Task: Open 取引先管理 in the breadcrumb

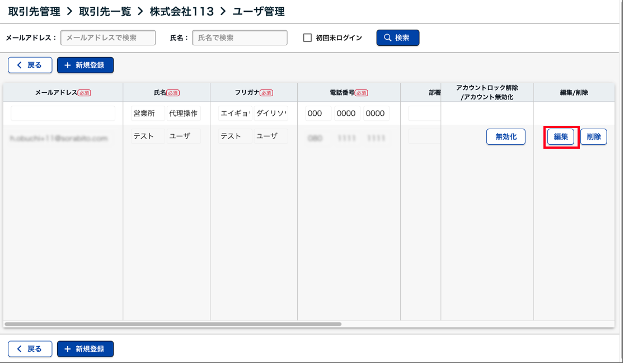Action: pyautogui.click(x=34, y=11)
